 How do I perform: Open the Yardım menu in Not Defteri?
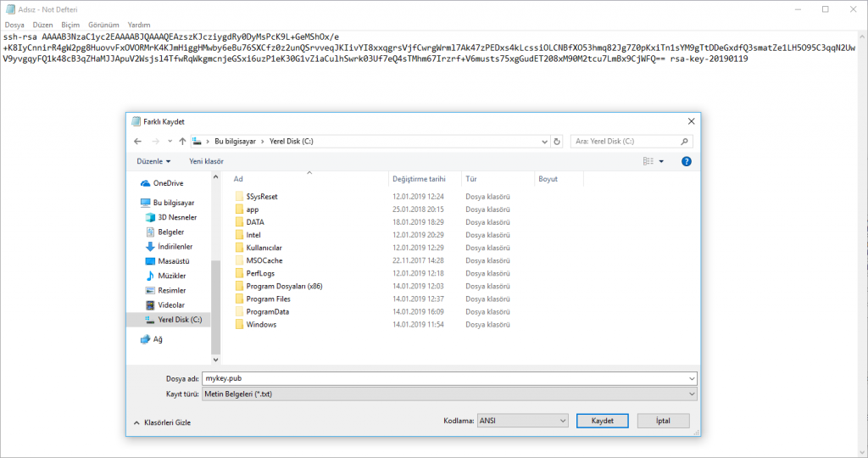[x=139, y=25]
